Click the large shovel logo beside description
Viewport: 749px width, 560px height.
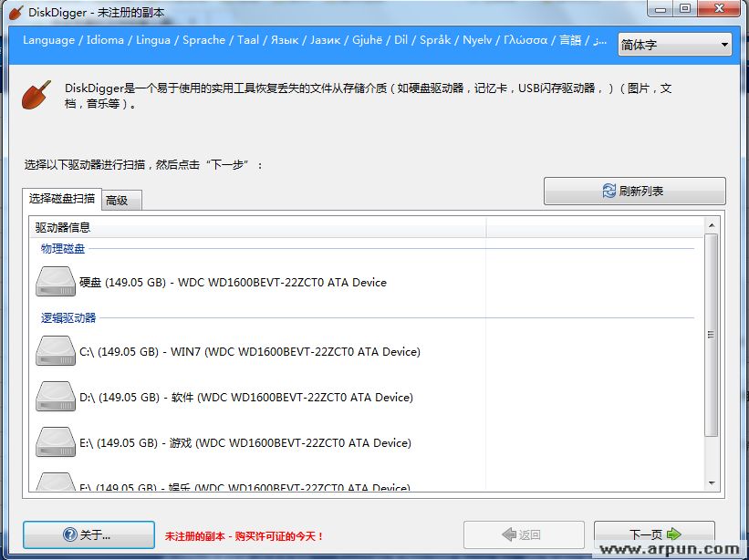coord(36,95)
